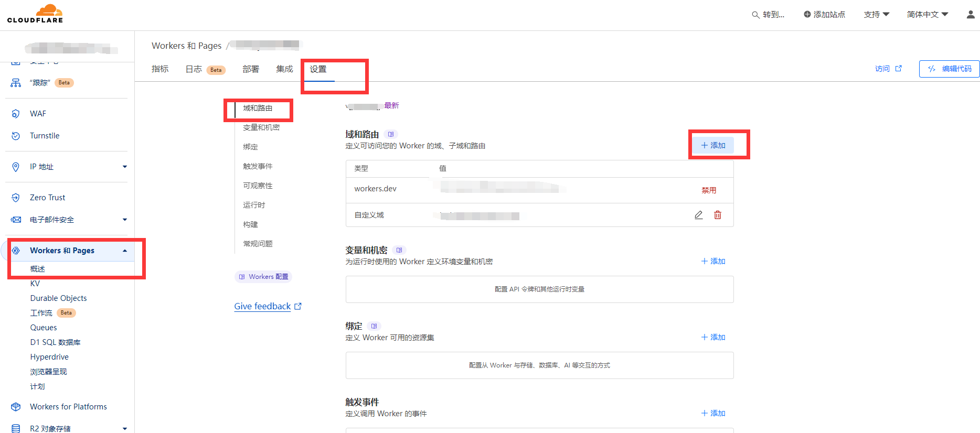This screenshot has width=980, height=433.
Task: Switch to the 指标 tab
Action: 160,69
